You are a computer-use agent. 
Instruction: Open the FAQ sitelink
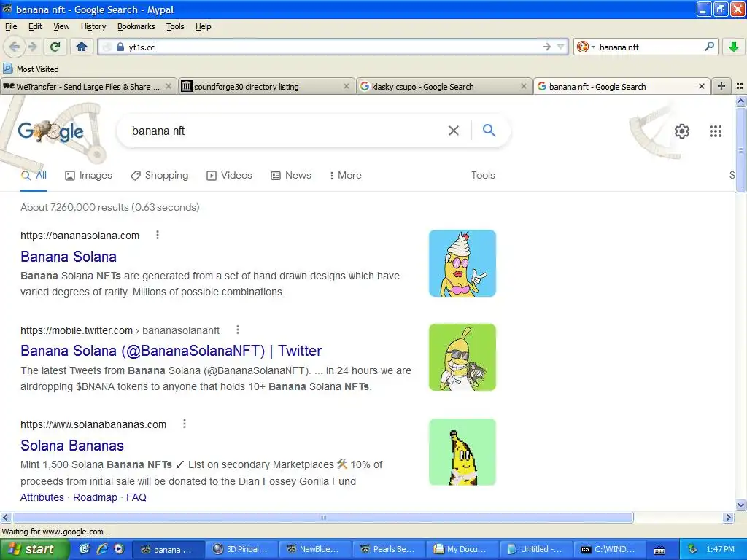[136, 497]
